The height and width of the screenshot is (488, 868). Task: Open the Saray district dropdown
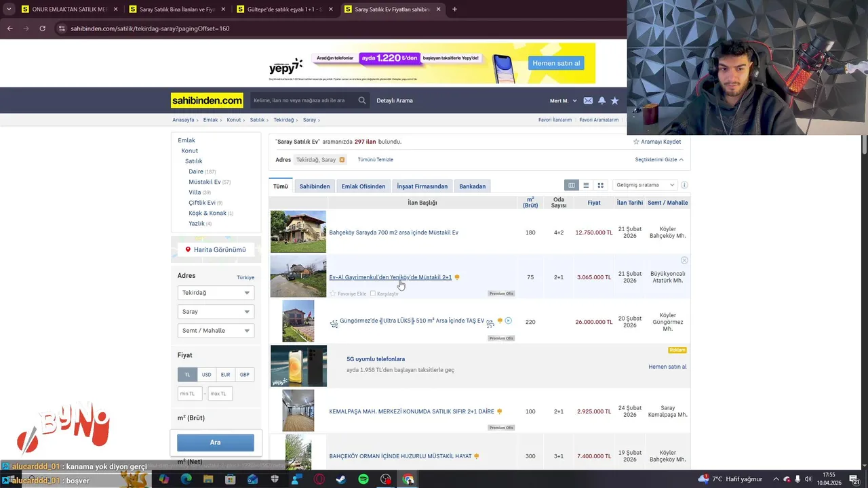216,312
